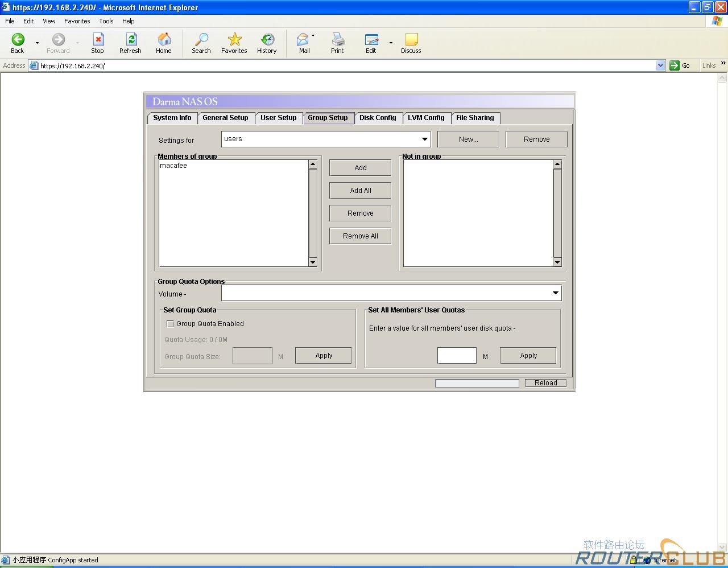Click the Windows flag logo icon

(717, 21)
